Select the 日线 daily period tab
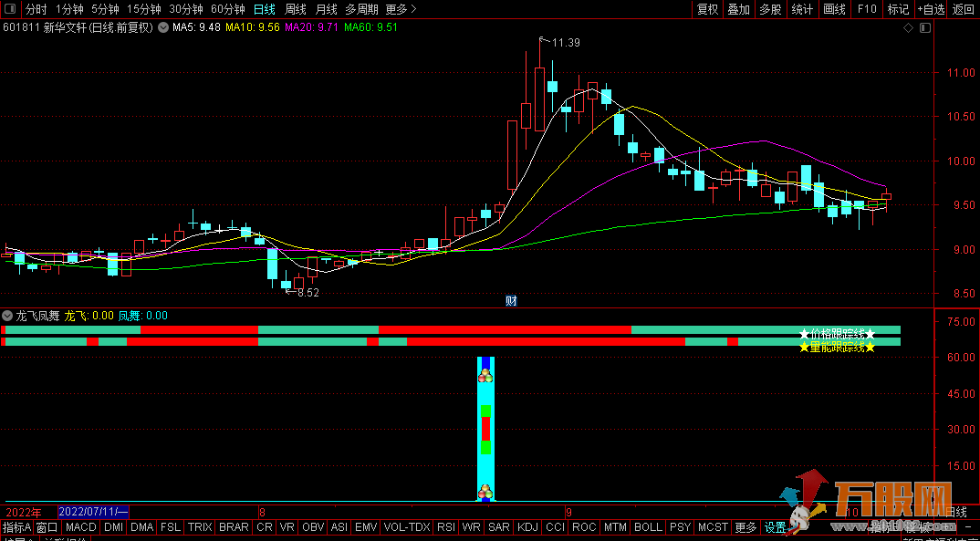Screen dimensions: 980x541 [265, 9]
